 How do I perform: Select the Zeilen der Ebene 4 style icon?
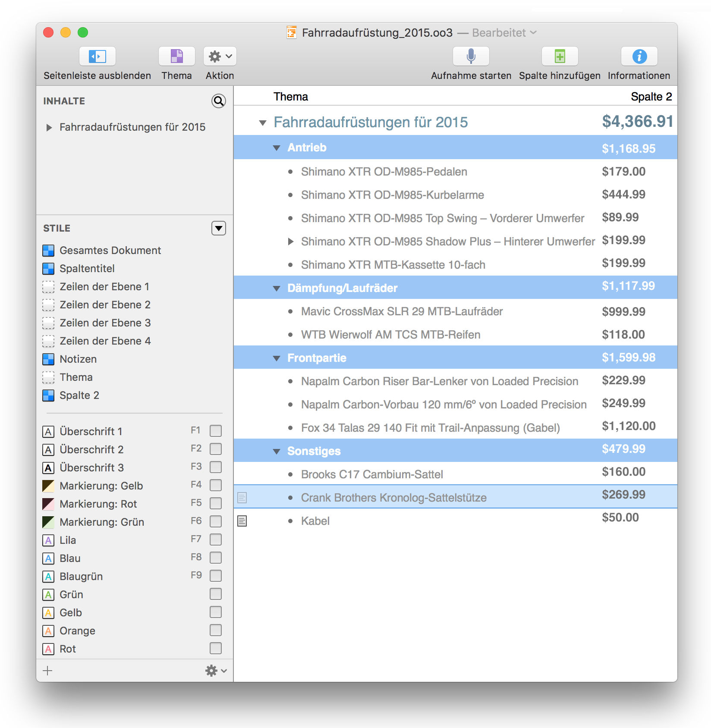tap(48, 341)
